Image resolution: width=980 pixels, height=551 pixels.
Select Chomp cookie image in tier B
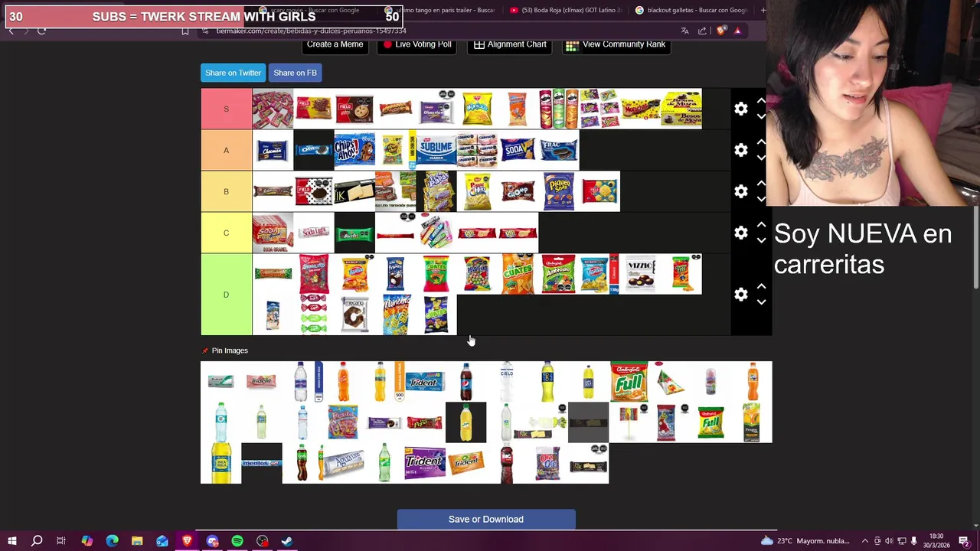518,191
